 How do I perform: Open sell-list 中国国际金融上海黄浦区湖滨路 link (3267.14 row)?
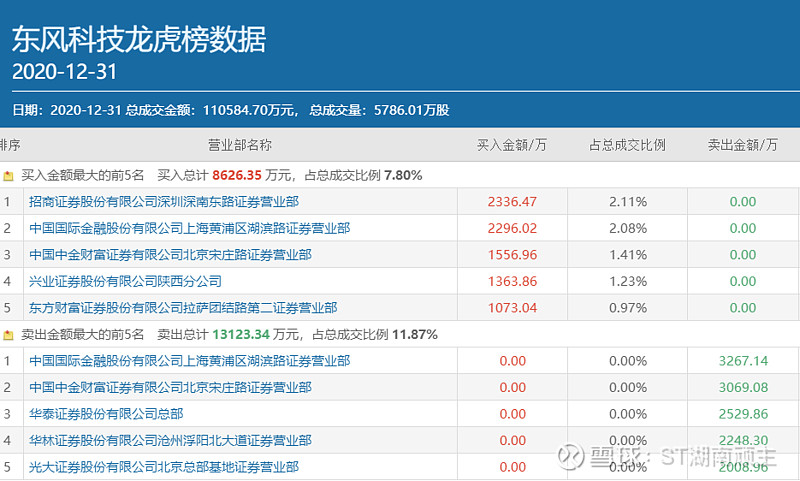189,361
